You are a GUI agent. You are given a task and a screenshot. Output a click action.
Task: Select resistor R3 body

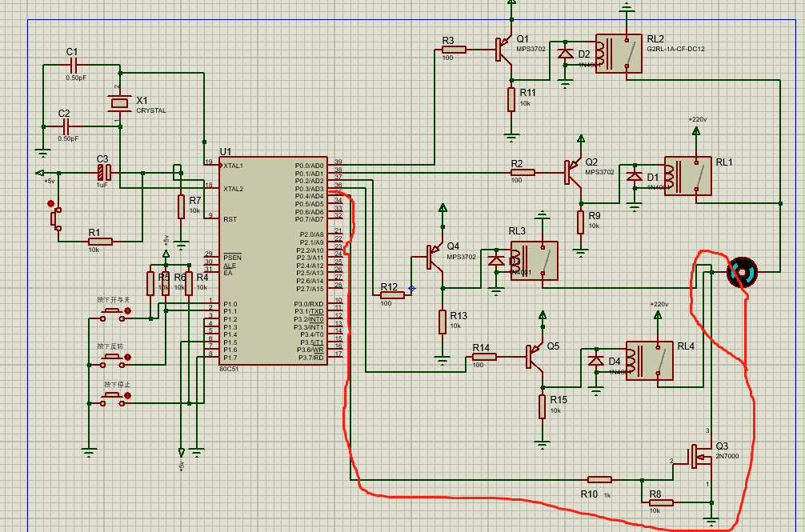(x=454, y=50)
